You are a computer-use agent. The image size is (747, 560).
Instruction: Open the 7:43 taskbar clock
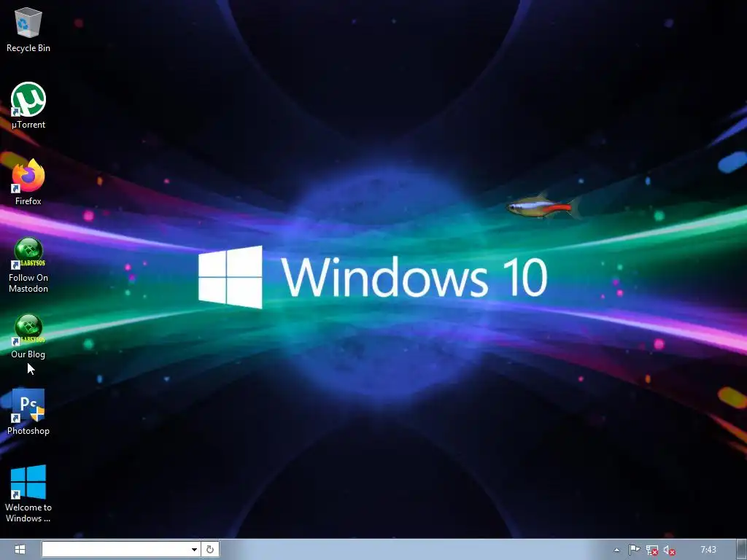coord(708,550)
